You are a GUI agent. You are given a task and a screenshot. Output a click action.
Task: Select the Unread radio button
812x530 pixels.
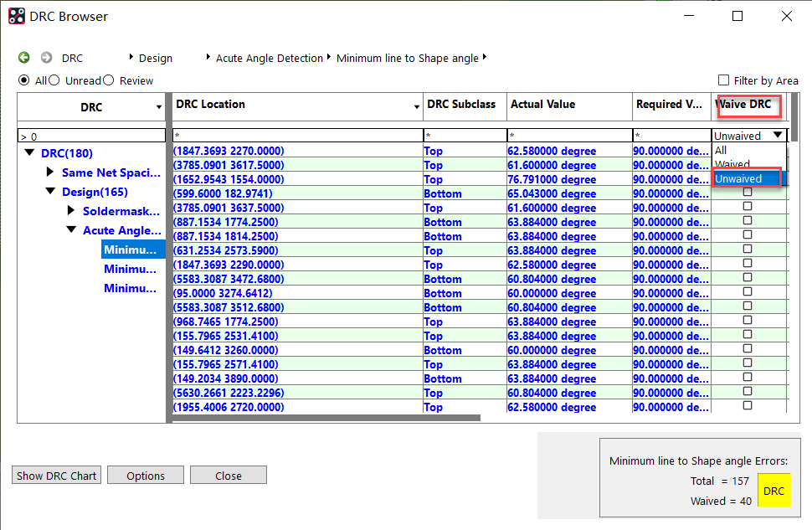pyautogui.click(x=54, y=80)
